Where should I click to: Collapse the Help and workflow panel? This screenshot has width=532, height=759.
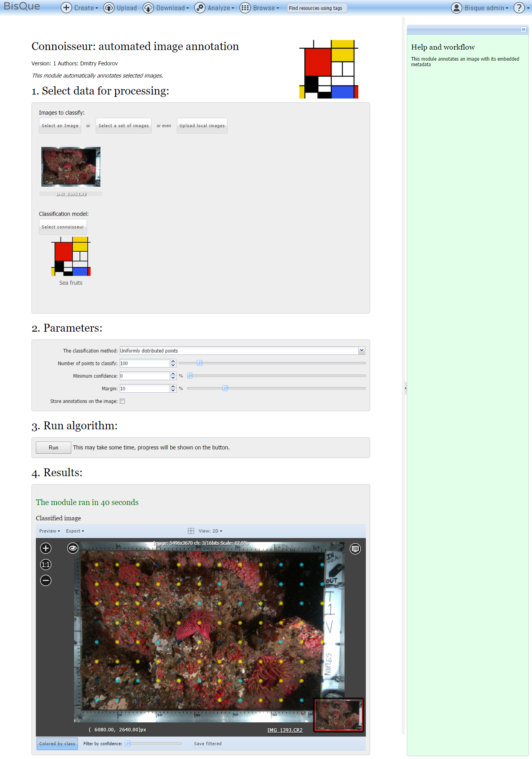tap(523, 30)
